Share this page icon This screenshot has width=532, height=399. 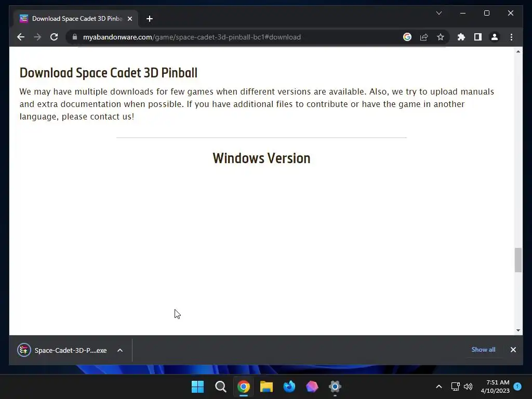pyautogui.click(x=424, y=37)
